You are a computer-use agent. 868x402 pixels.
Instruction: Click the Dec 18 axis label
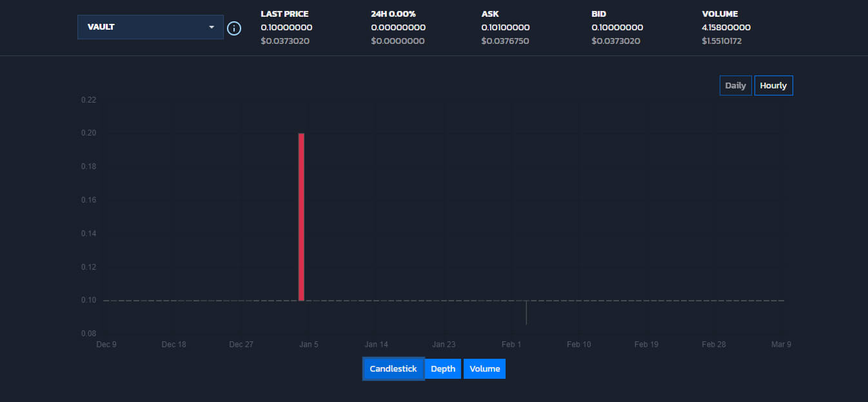click(173, 344)
